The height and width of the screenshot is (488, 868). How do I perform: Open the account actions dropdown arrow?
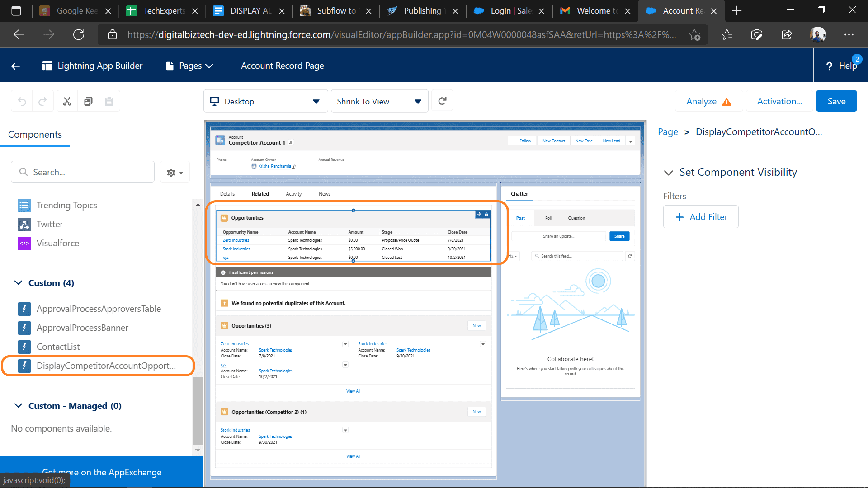click(x=630, y=141)
